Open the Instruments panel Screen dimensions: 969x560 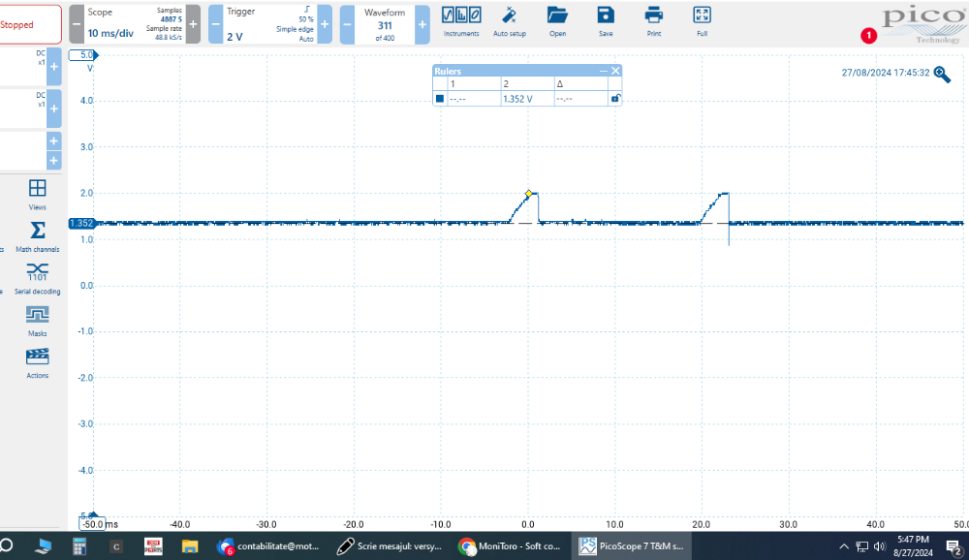[461, 19]
